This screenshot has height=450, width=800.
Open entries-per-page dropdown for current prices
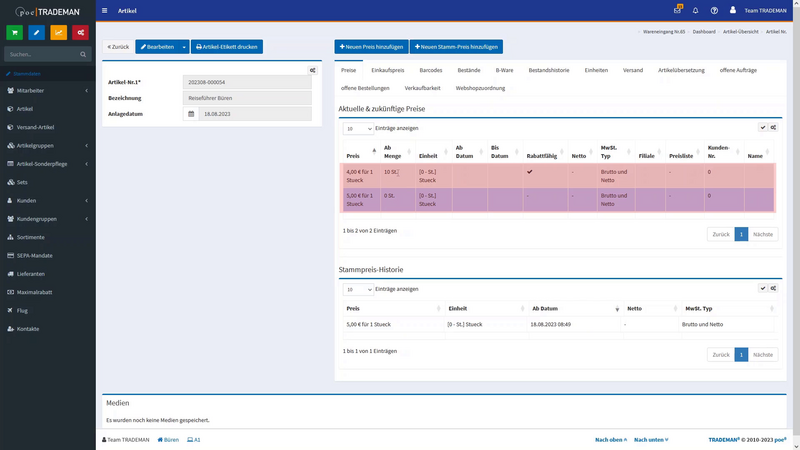pyautogui.click(x=358, y=129)
